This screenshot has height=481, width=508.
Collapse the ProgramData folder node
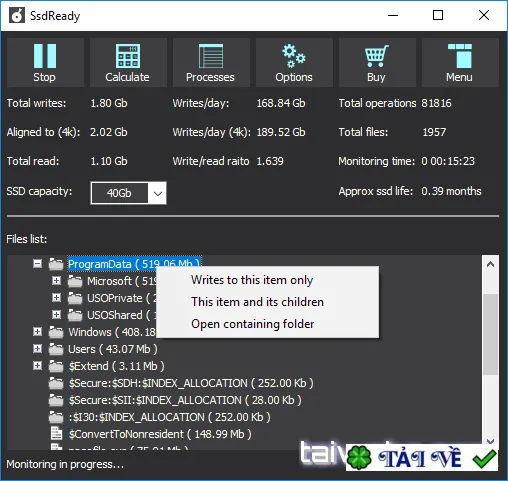click(38, 264)
